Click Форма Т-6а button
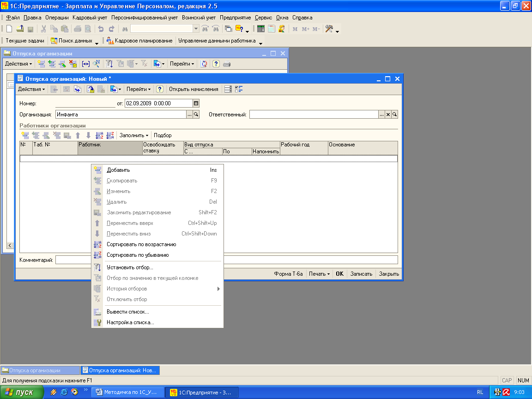This screenshot has width=532, height=399. click(x=288, y=274)
